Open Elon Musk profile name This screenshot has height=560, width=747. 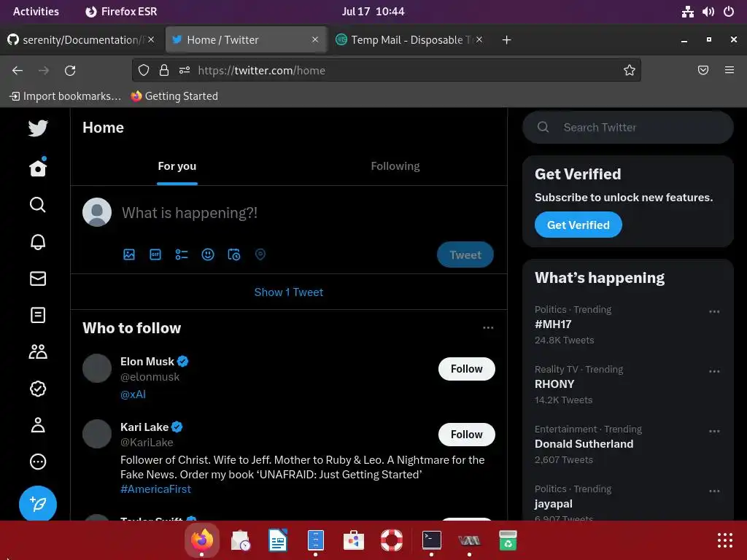147,362
